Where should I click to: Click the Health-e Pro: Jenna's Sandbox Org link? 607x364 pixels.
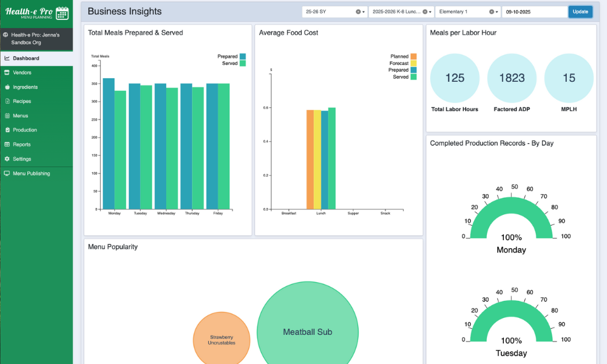pos(35,39)
